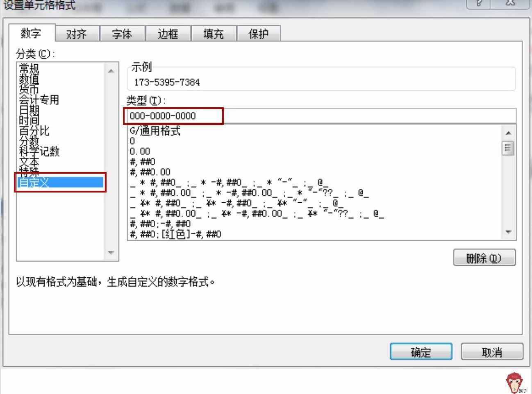Screen dimensions: 532x394
Task: Select 百分比 category
Action: (x=34, y=131)
